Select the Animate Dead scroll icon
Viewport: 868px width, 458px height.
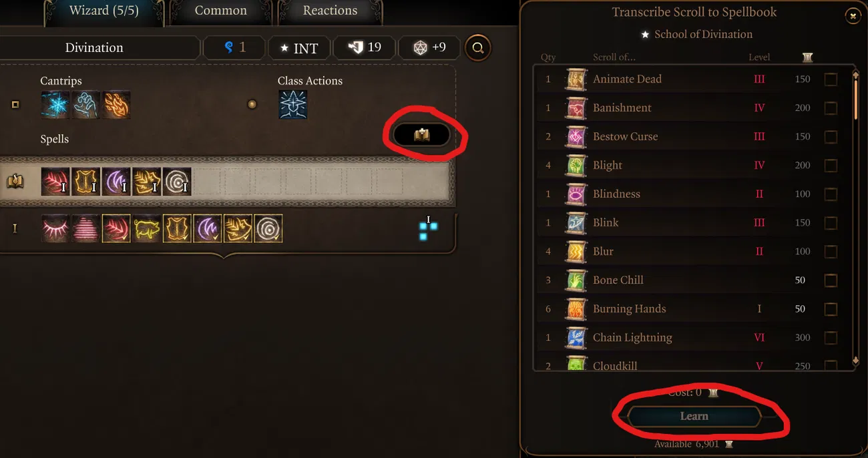click(x=576, y=79)
